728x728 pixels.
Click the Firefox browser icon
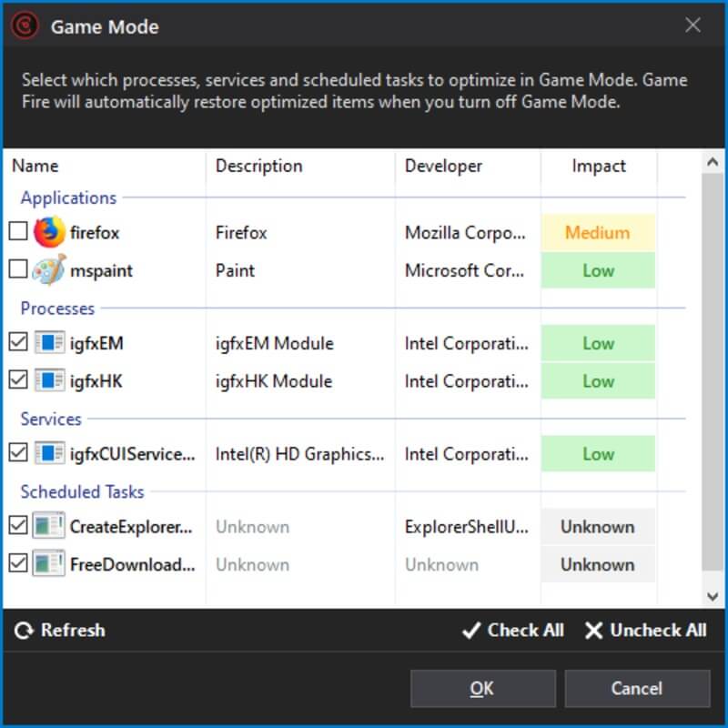point(49,233)
